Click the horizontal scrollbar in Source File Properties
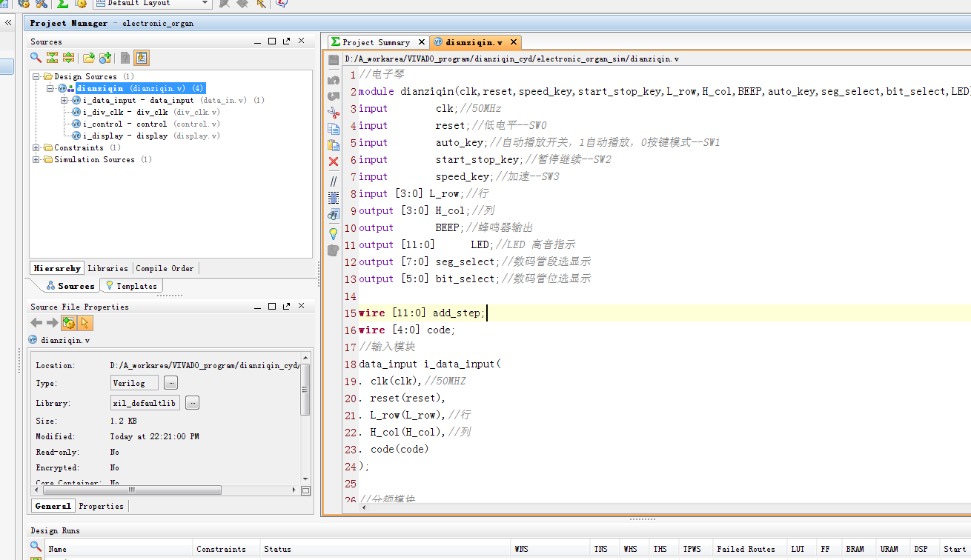Screen dimensions: 971x560 tap(132, 490)
